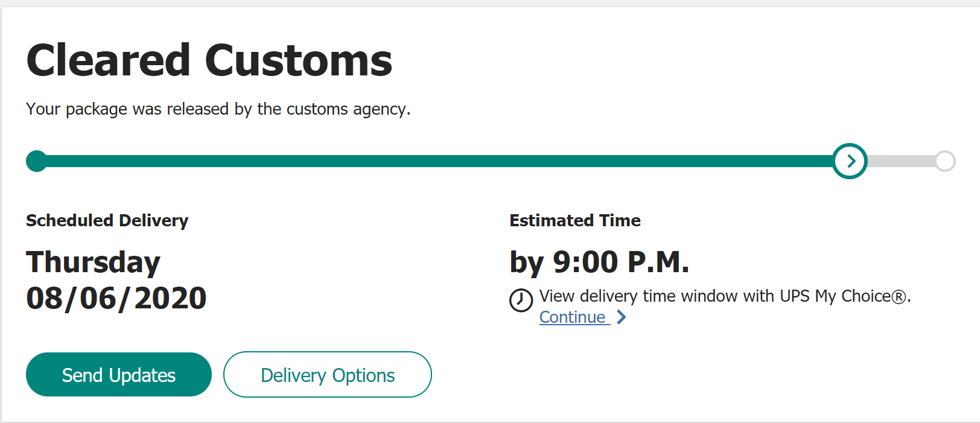The width and height of the screenshot is (980, 423).
Task: Select the current progress step arrow circle
Action: click(x=850, y=161)
